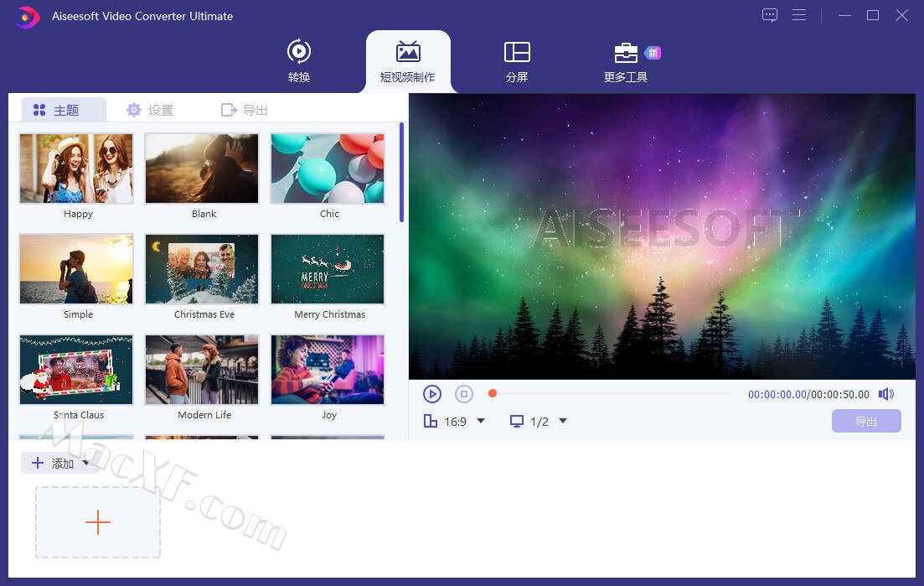
Task: Select the Chic theme thumbnail
Action: [x=328, y=169]
